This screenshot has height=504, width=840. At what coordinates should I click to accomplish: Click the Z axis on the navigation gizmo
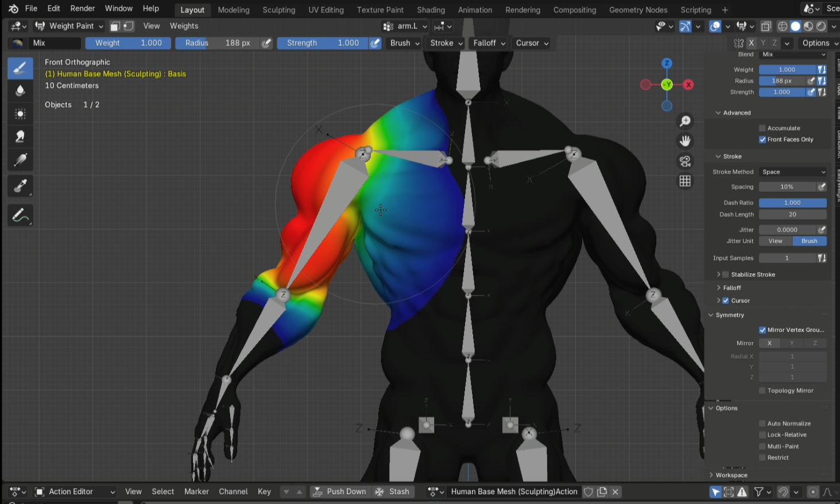(x=667, y=63)
